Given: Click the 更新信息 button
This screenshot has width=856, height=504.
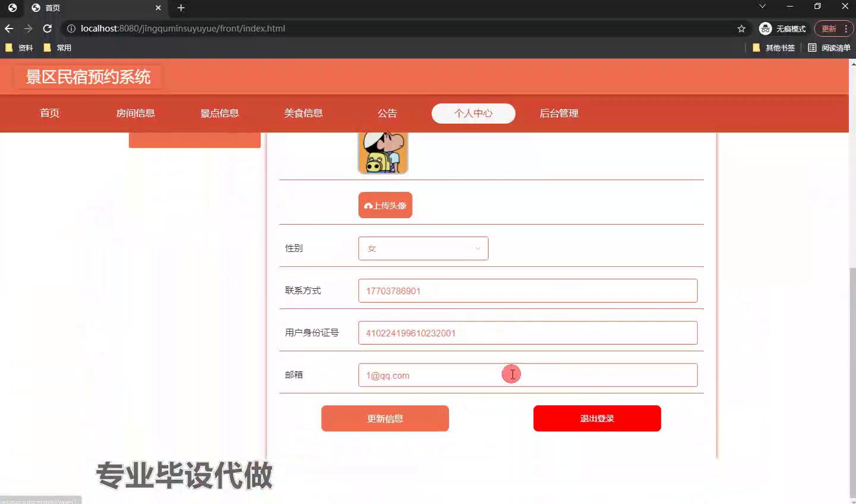Looking at the screenshot, I should 385,418.
